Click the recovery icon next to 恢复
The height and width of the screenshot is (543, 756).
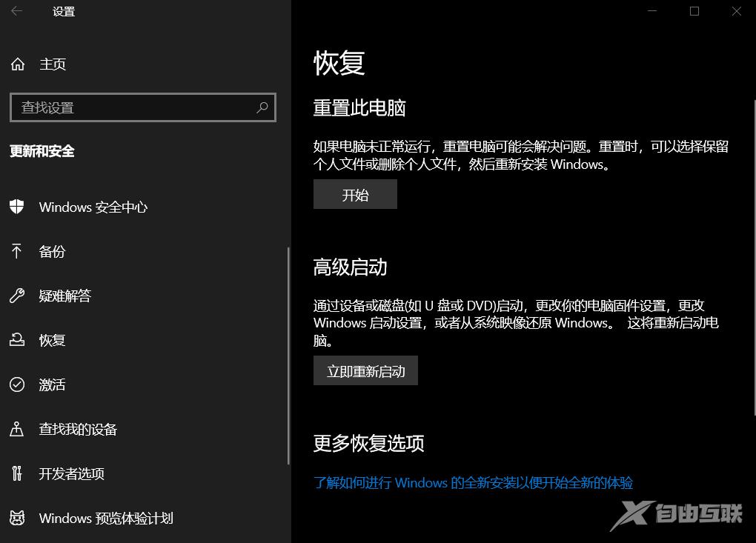[x=17, y=340]
